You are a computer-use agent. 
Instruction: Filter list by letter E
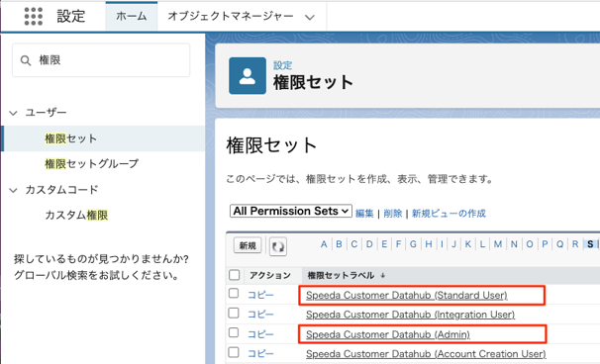coord(384,244)
